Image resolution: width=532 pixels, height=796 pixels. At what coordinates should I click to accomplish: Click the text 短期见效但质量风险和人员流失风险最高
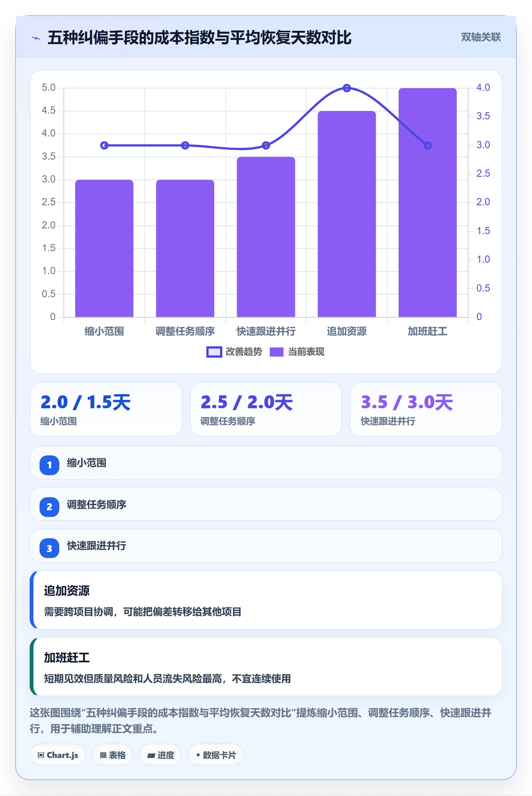pyautogui.click(x=133, y=679)
